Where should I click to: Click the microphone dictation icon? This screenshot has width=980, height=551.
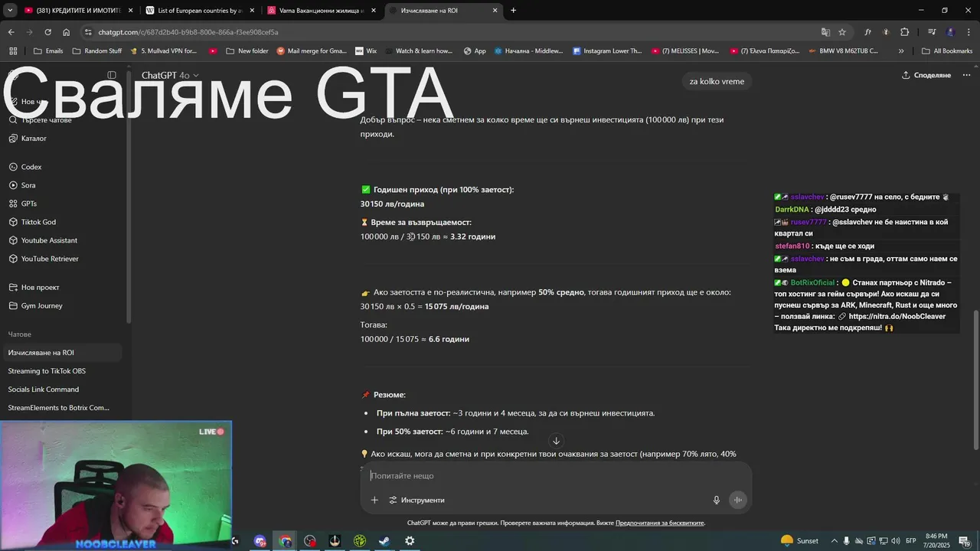(717, 500)
